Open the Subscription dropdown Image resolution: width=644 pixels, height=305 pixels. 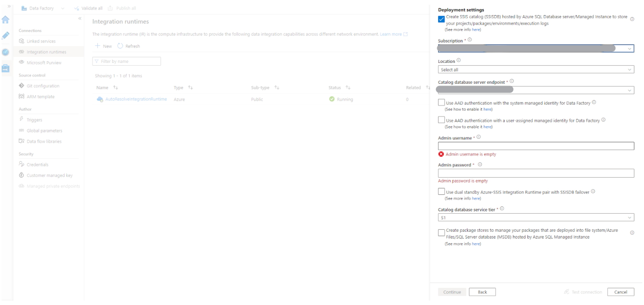point(536,49)
